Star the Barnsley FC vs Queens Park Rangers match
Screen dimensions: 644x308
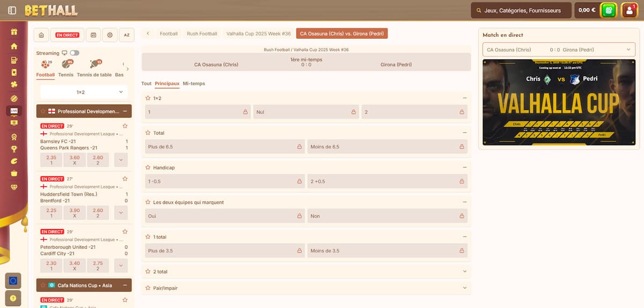[125, 126]
